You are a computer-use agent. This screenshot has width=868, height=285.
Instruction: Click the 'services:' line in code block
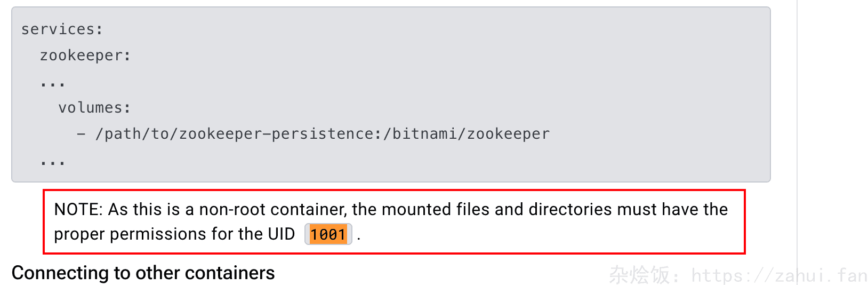(x=62, y=29)
